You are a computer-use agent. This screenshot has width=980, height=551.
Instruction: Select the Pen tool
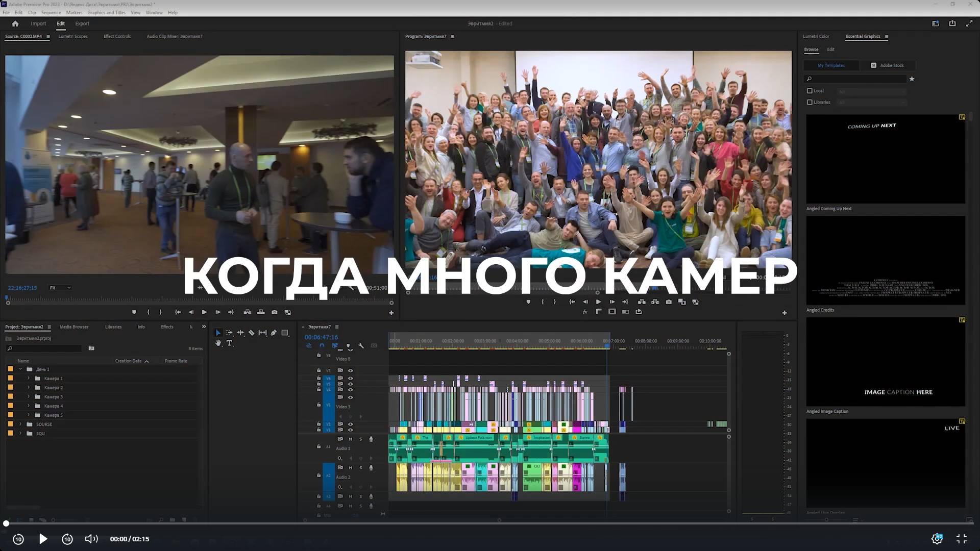(274, 333)
